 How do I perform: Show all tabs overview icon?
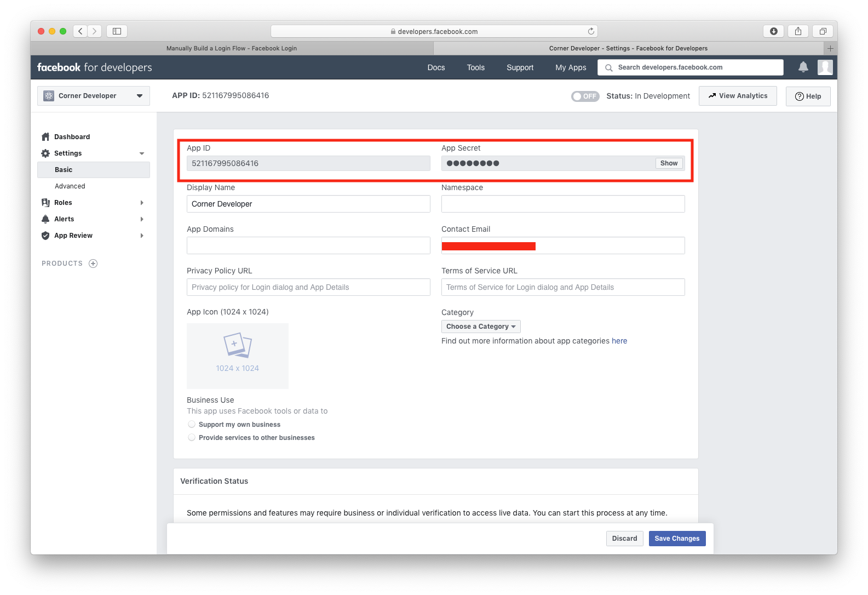823,31
